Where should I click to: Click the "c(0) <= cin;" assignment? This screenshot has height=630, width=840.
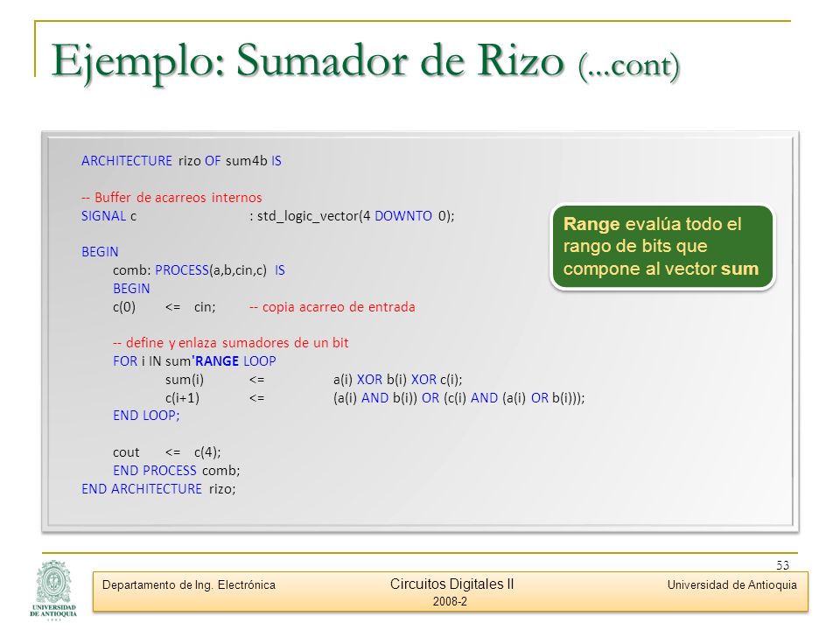point(164,307)
